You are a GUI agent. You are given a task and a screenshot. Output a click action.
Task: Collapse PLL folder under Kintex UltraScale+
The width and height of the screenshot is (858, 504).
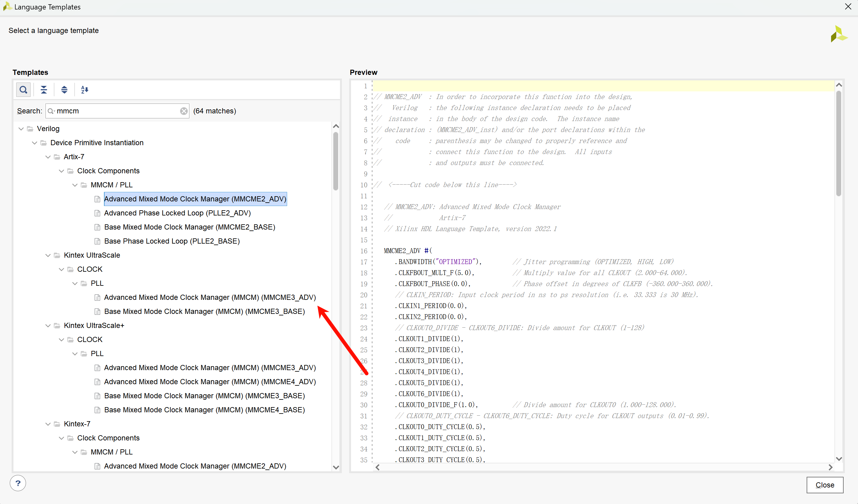point(75,354)
